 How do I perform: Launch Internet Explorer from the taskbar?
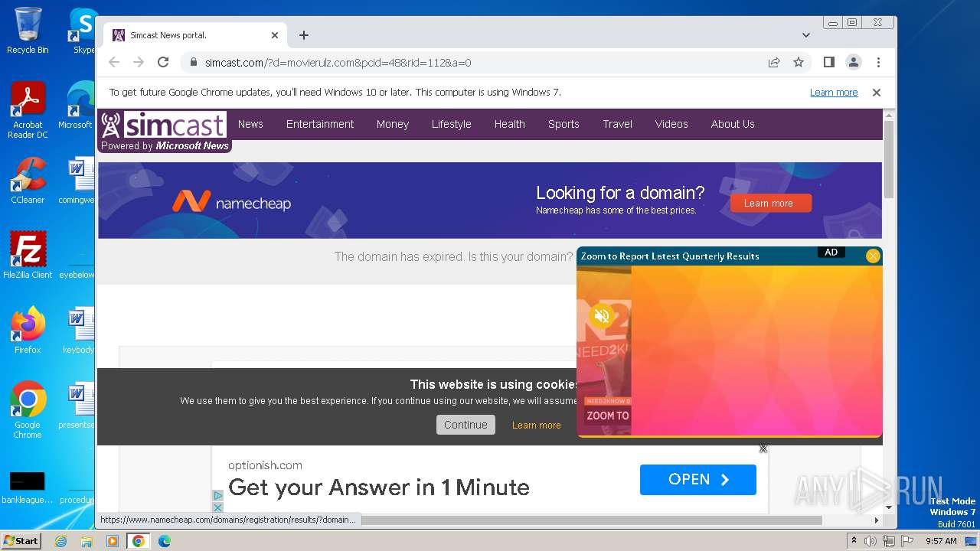[x=60, y=541]
